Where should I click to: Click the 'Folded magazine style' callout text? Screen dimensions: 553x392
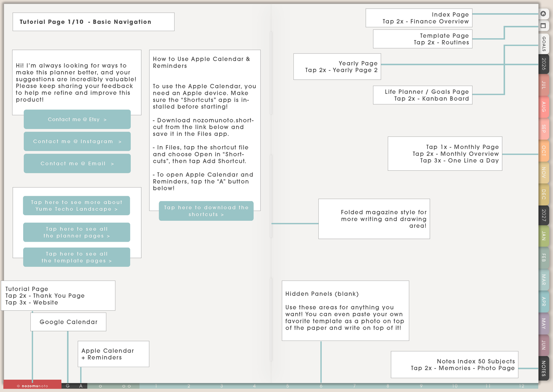tap(384, 219)
